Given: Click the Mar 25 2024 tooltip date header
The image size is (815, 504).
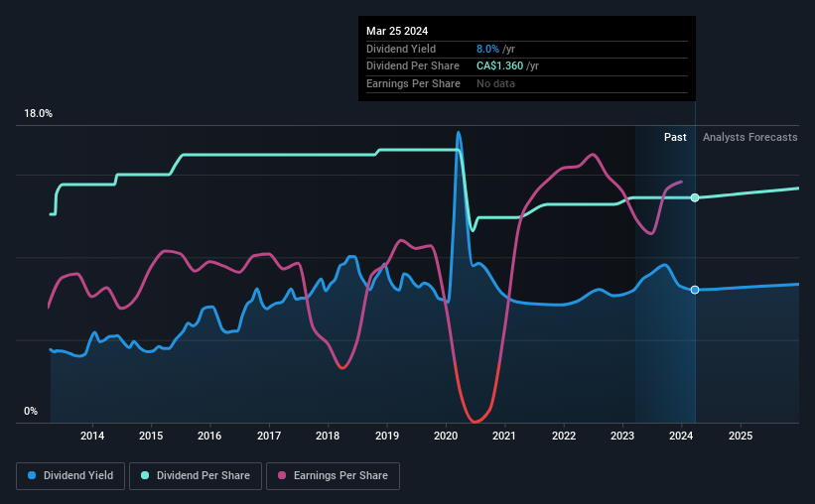Looking at the screenshot, I should pyautogui.click(x=397, y=31).
